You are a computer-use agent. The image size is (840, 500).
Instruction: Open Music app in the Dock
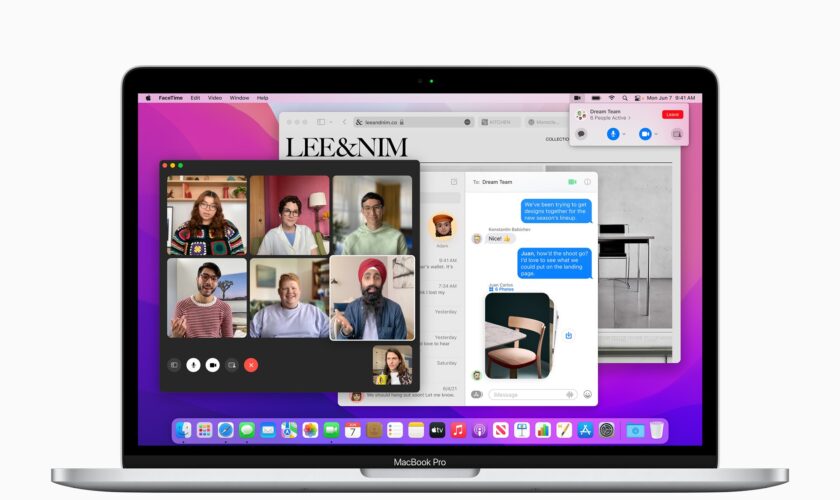pyautogui.click(x=458, y=430)
